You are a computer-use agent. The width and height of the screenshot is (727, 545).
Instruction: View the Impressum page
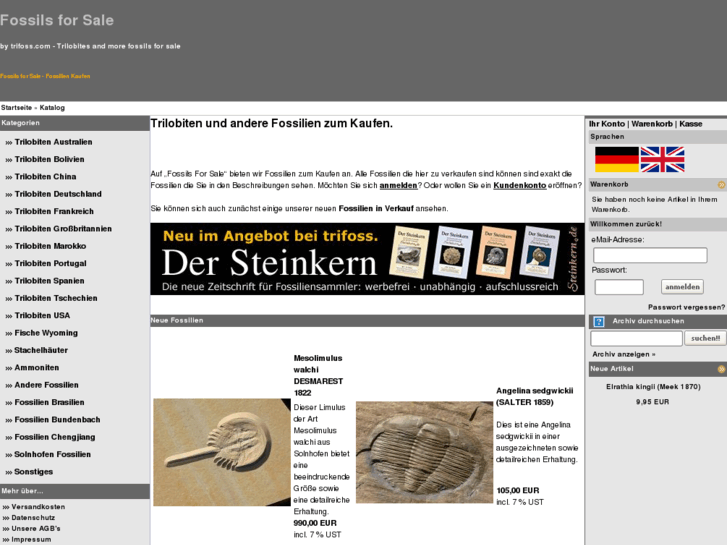coord(31,539)
